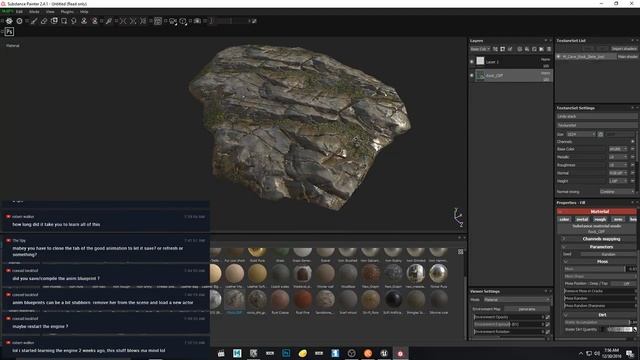Viewport: 640px width, 360px height.
Task: Select the Rock_Cliff fill layer
Action: 513,76
